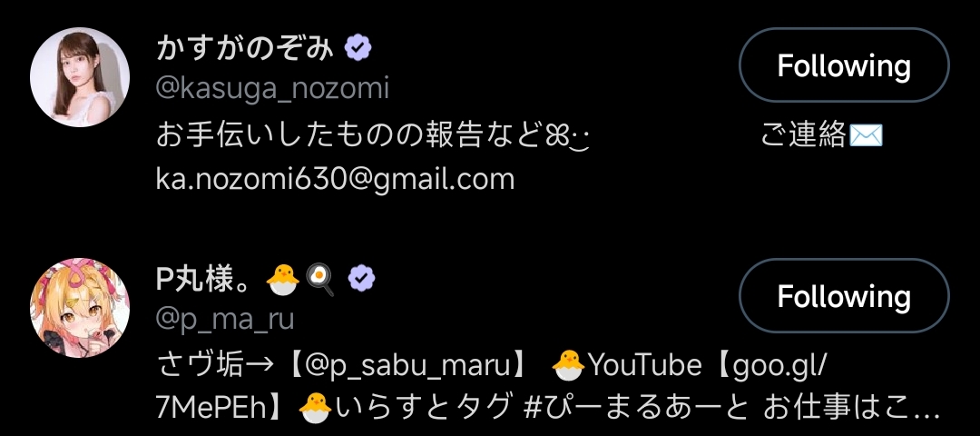Click the chick emoji before いらすとタグ
This screenshot has height=436, width=980.
click(x=316, y=409)
